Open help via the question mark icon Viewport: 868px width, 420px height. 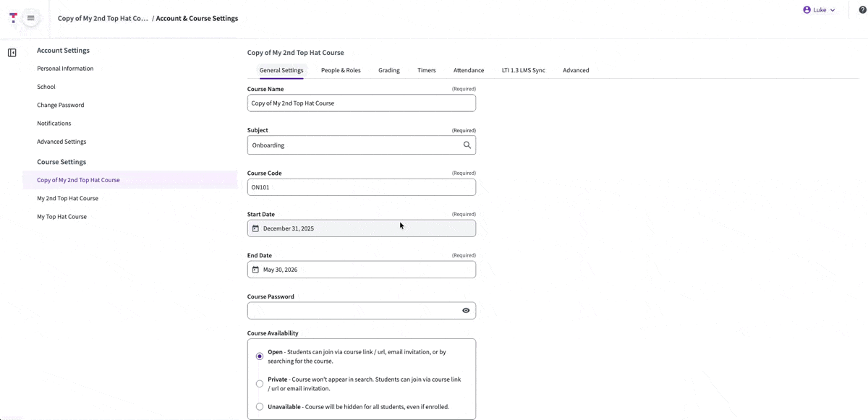pos(861,9)
